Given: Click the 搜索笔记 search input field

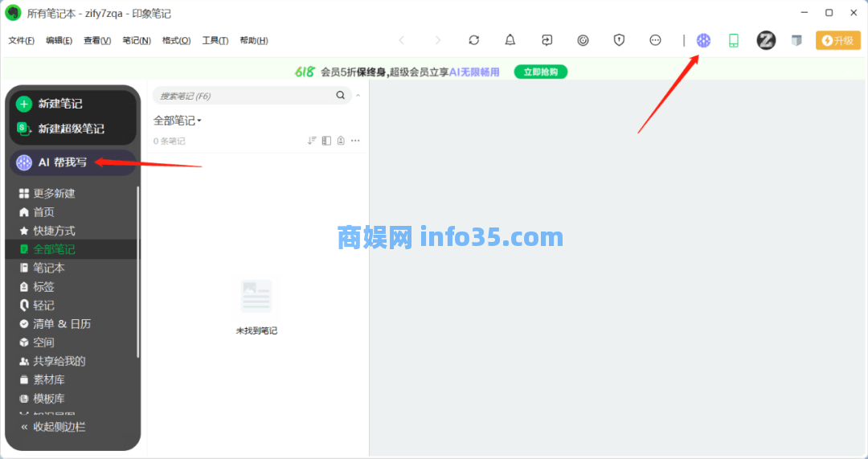Looking at the screenshot, I should click(x=241, y=96).
